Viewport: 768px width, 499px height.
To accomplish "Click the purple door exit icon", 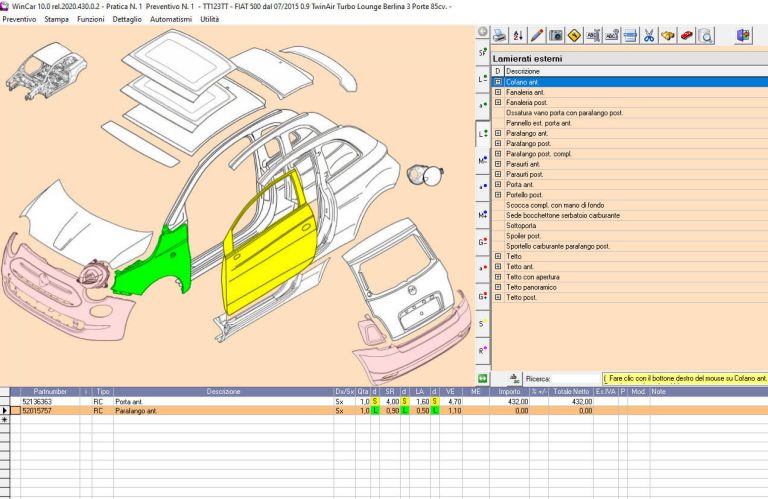I will pyautogui.click(x=743, y=35).
